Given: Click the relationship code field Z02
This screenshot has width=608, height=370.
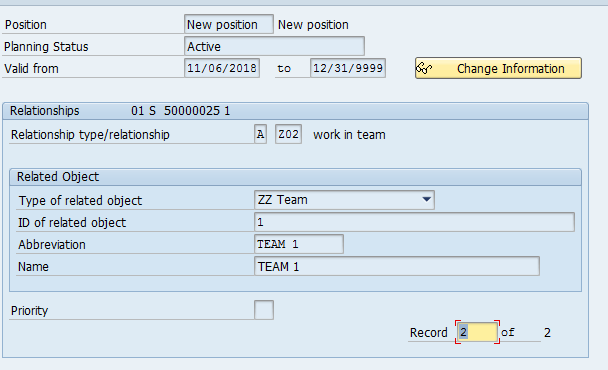Looking at the screenshot, I should pyautogui.click(x=288, y=134).
